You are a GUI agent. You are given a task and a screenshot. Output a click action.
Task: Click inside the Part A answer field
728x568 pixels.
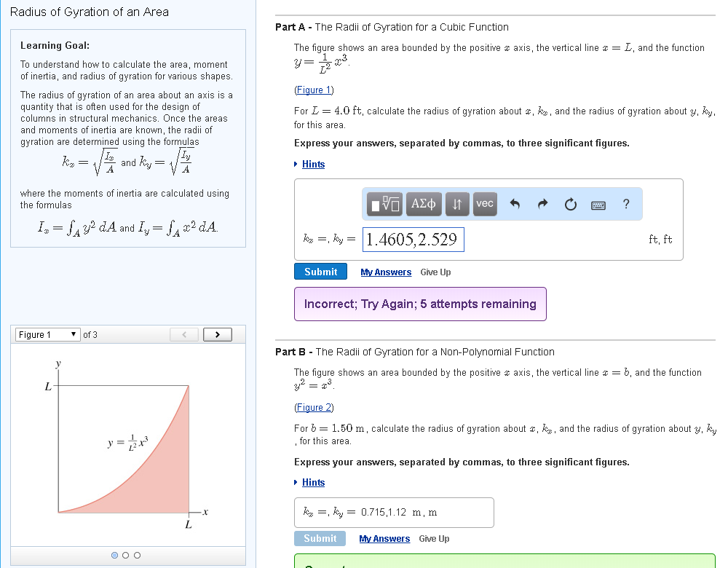413,238
